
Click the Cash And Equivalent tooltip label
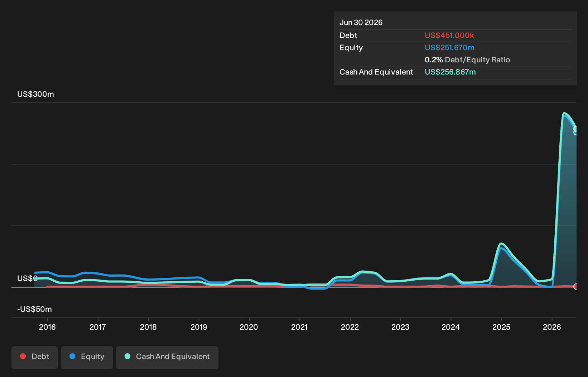click(376, 72)
